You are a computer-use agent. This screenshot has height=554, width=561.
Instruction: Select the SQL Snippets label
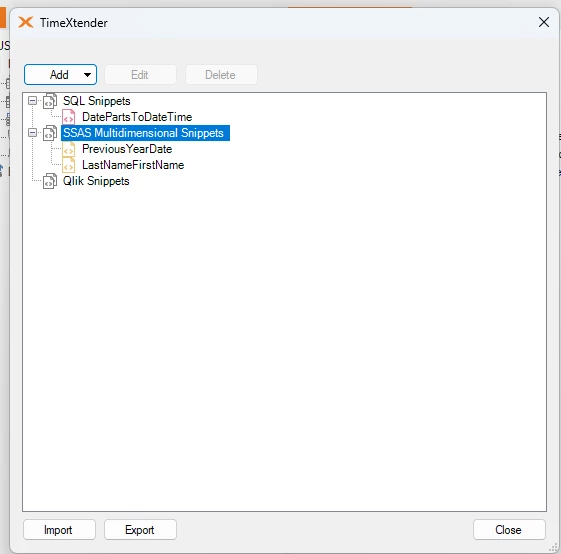(97, 101)
